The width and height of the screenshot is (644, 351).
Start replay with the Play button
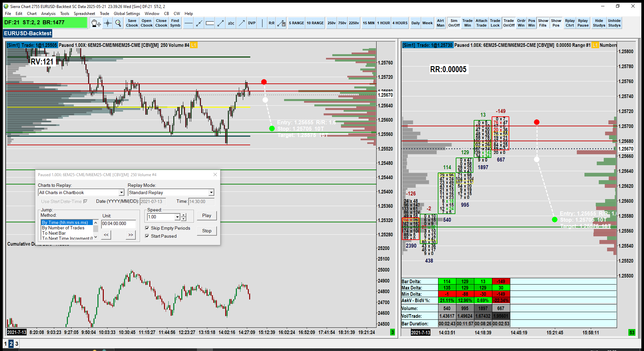pos(207,215)
